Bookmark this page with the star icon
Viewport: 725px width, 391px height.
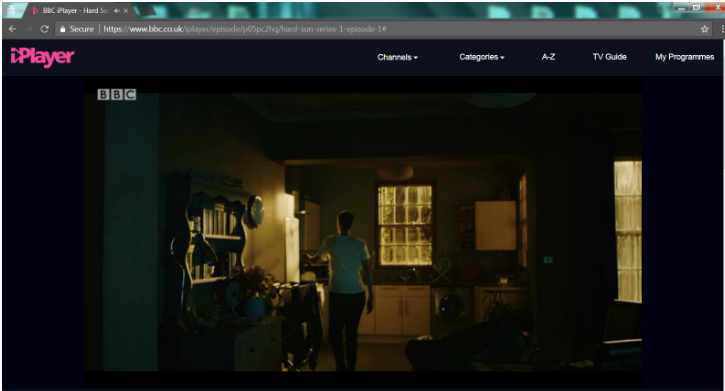(x=704, y=29)
